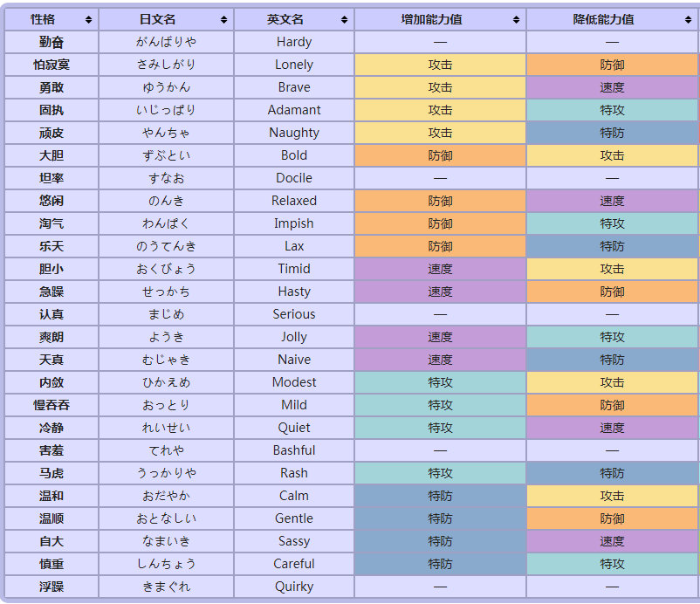Viewport: 700px width, 604px height.
Task: Click the sort arrows in the 性格 column header
Action: click(88, 19)
